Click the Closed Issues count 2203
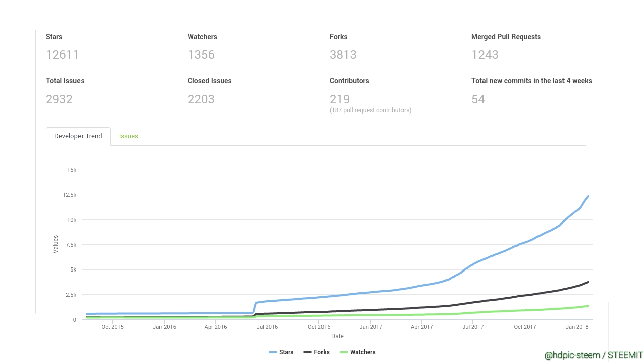644x362 pixels. [201, 99]
